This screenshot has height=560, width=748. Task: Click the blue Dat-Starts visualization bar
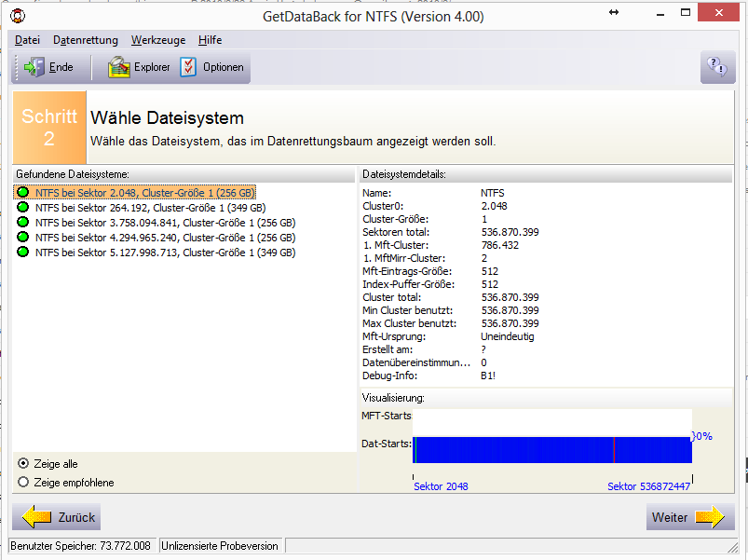(x=552, y=450)
